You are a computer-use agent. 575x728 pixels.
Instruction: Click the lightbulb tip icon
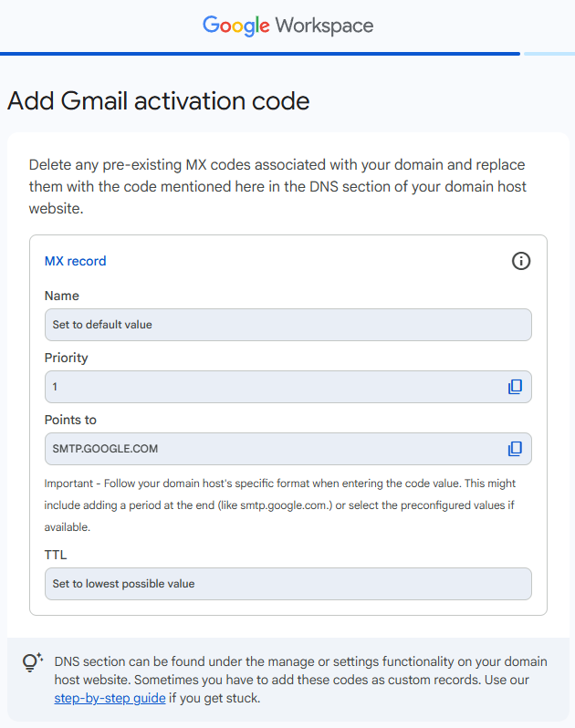click(x=33, y=662)
